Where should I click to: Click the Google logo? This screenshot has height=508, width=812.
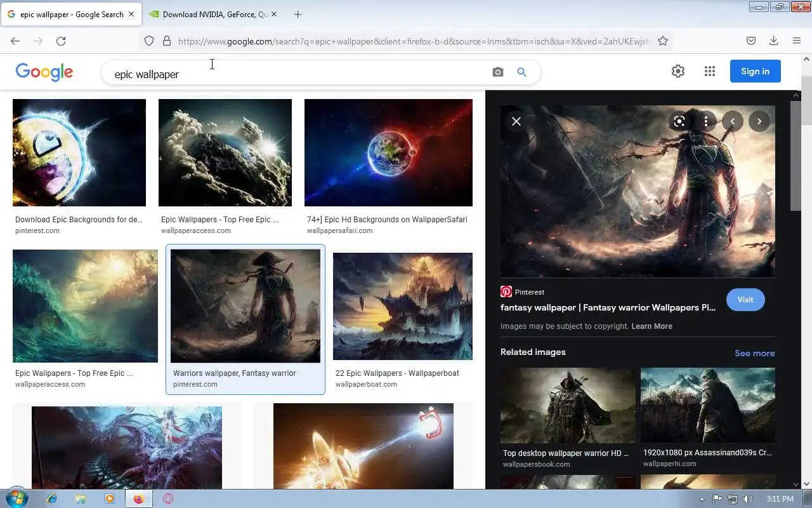click(44, 72)
